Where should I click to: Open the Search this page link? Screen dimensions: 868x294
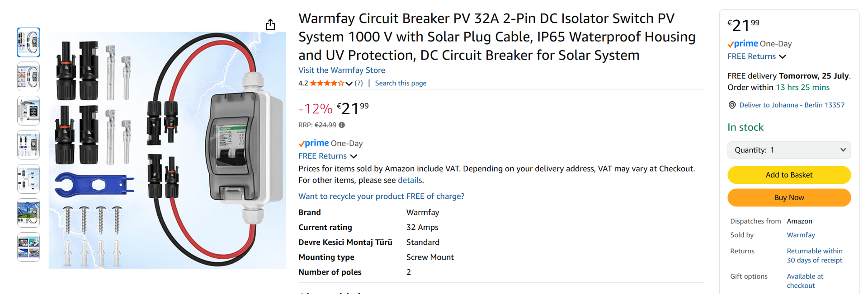point(401,83)
